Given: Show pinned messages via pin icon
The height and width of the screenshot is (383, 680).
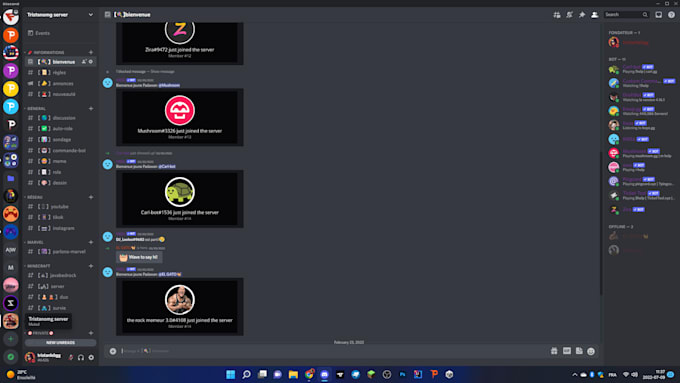Looking at the screenshot, I should click(582, 15).
